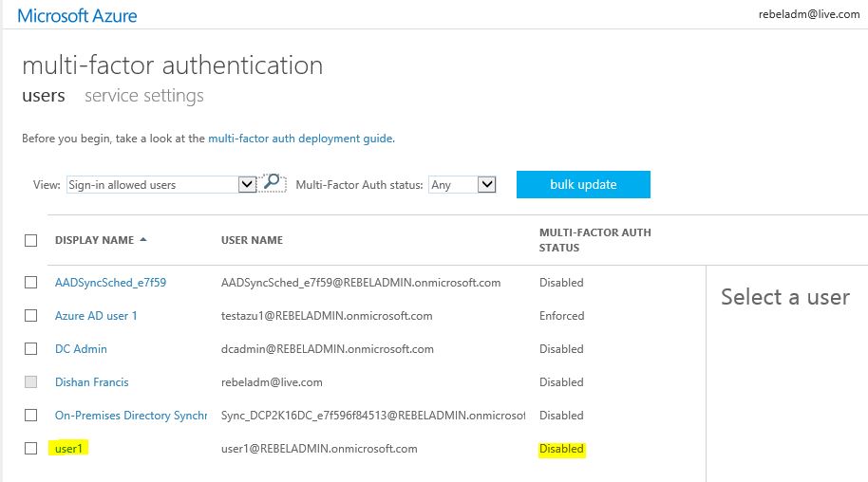868x482 pixels.
Task: Click the Dishan Francis row checkbox
Action: pyautogui.click(x=31, y=381)
